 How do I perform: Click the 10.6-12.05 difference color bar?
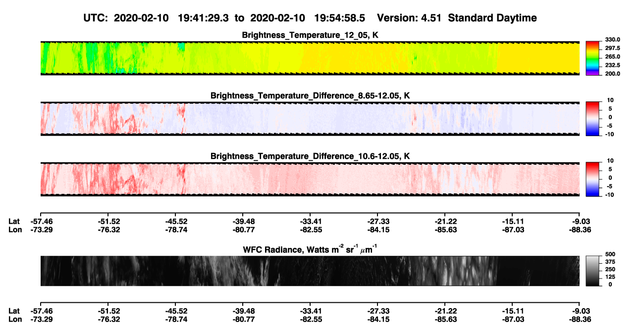click(x=592, y=179)
